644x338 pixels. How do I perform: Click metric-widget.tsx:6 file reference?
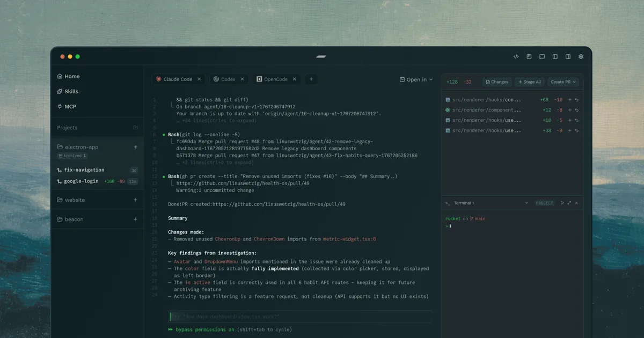(x=349, y=239)
